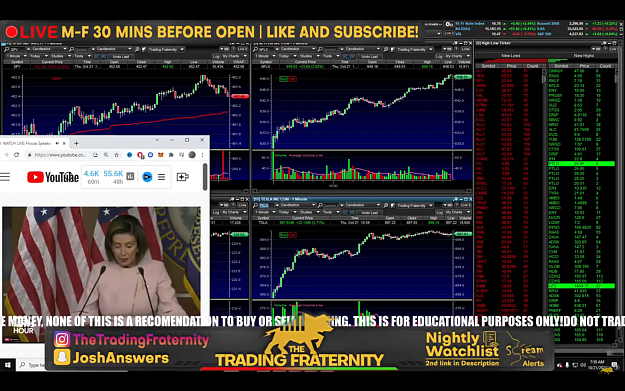Open the browser profile avatar
625x391 pixels.
click(x=192, y=155)
